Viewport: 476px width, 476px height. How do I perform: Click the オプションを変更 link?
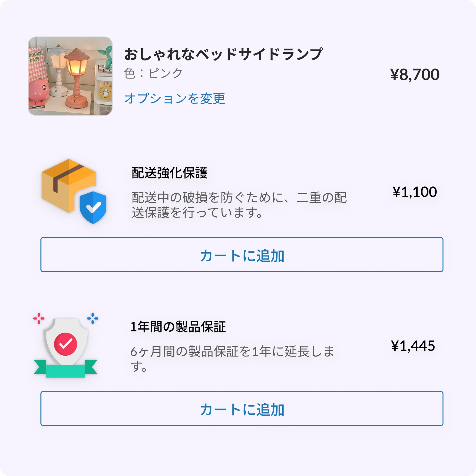(175, 98)
